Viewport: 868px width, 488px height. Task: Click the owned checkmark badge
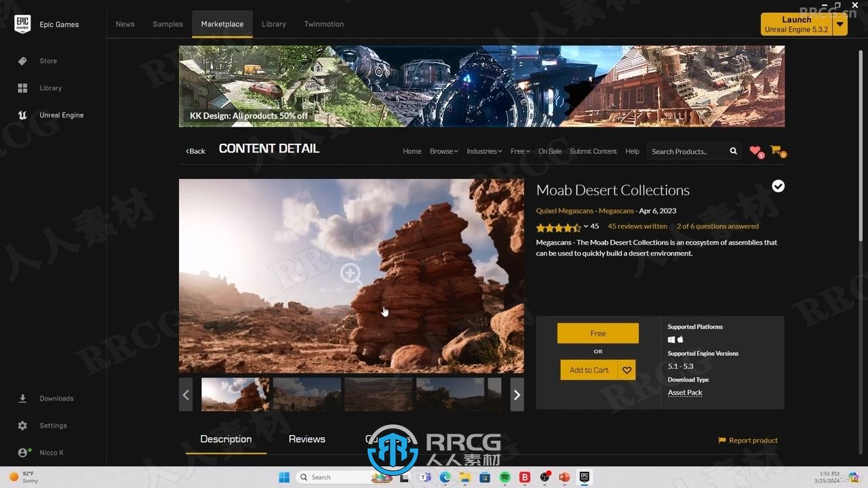tap(778, 186)
